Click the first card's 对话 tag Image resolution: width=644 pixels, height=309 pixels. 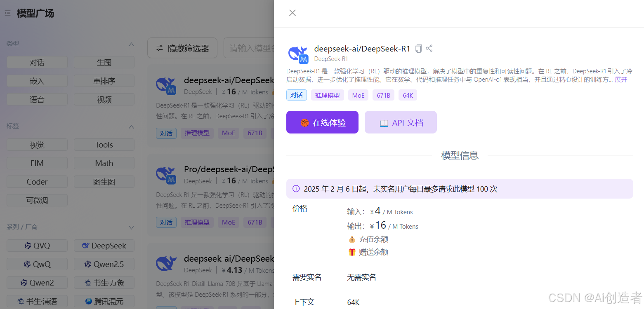tap(166, 133)
